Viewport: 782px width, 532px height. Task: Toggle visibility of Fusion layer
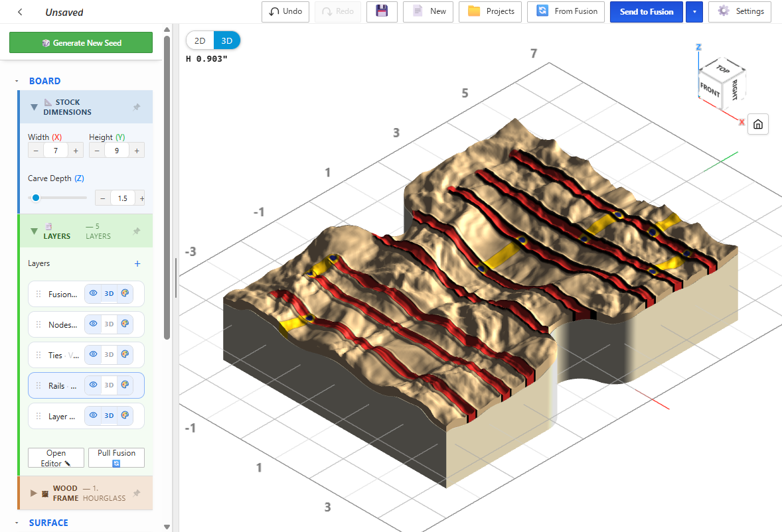(93, 294)
